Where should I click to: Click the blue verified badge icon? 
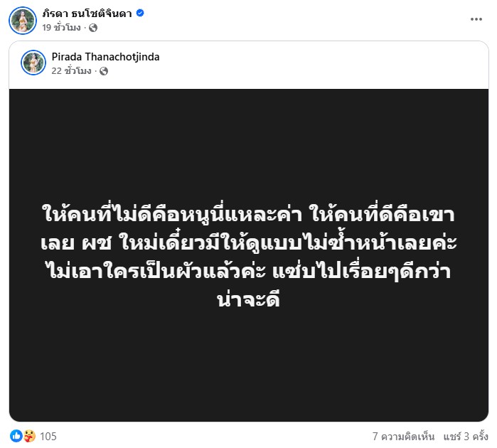click(x=140, y=13)
